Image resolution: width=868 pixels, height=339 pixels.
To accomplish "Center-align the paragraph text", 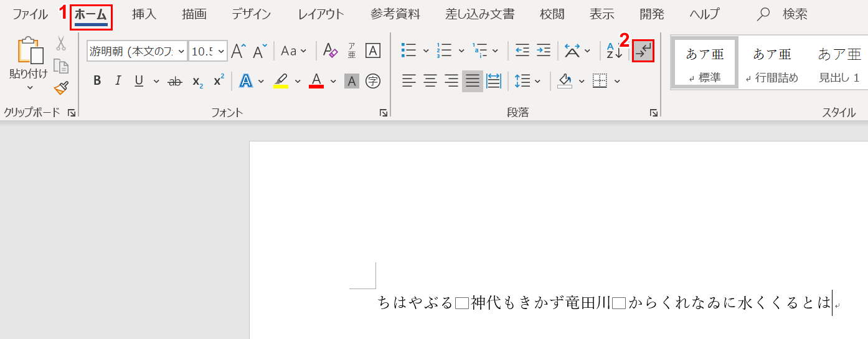I will (430, 81).
